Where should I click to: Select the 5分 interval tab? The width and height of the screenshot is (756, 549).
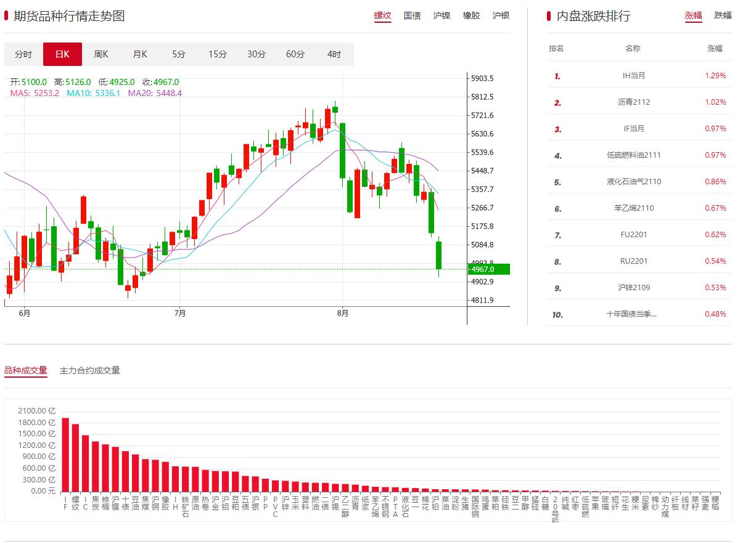179,54
